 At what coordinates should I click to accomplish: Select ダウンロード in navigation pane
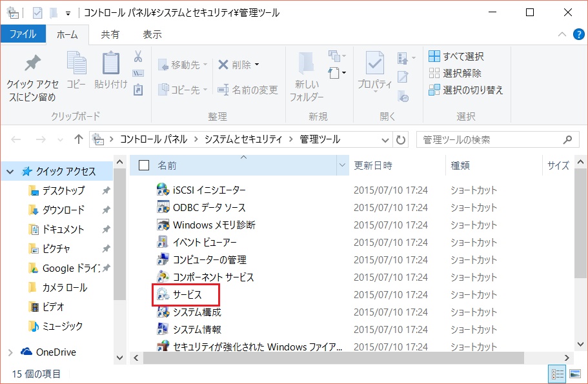(x=63, y=210)
